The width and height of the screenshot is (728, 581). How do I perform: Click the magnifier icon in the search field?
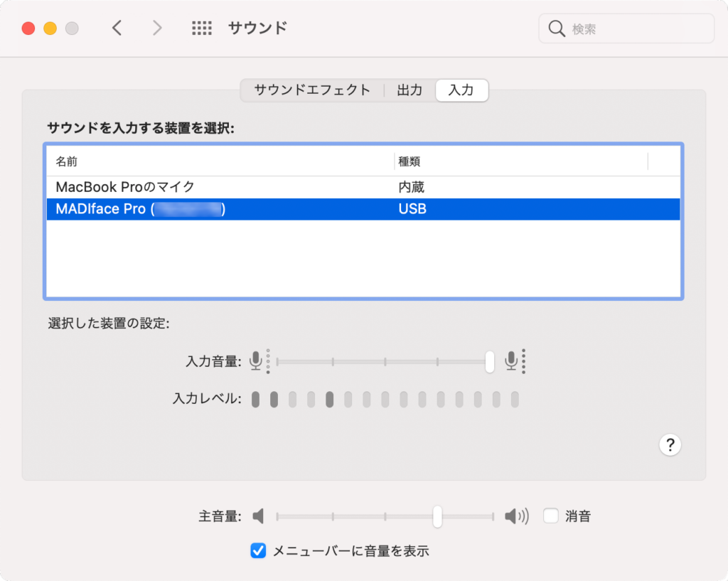coord(557,28)
